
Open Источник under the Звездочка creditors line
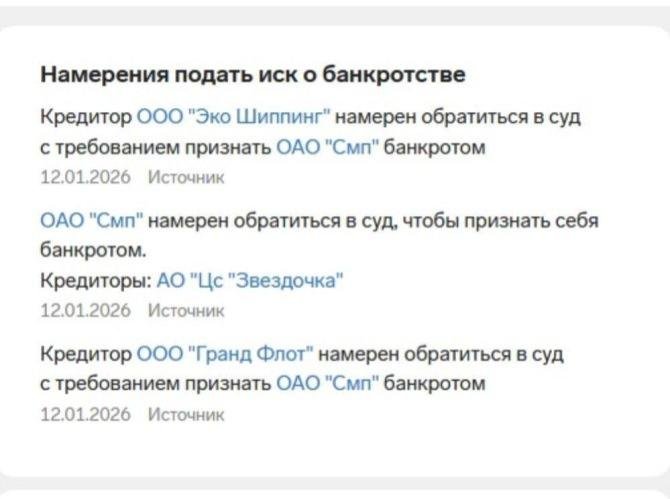[x=186, y=310]
